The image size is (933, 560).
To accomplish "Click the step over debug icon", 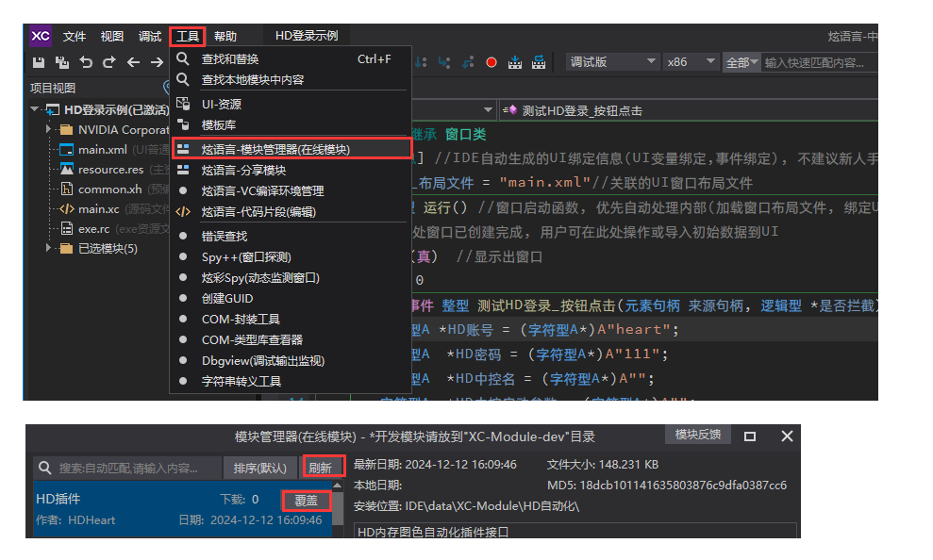I will point(421,62).
